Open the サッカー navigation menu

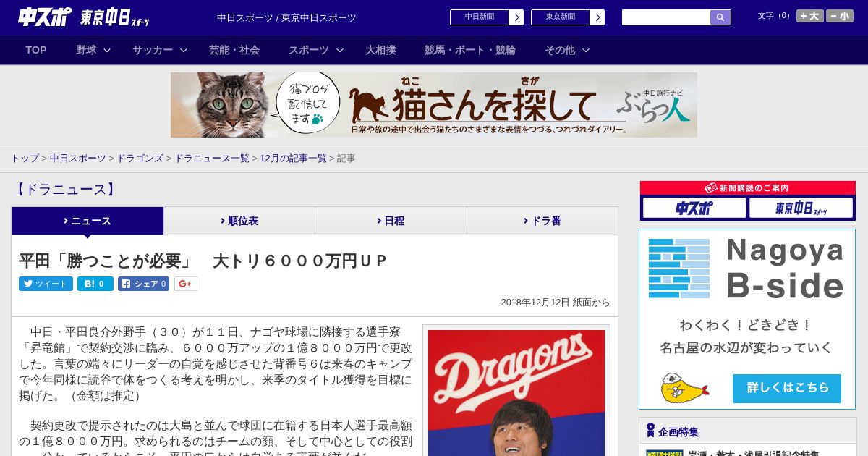[153, 50]
